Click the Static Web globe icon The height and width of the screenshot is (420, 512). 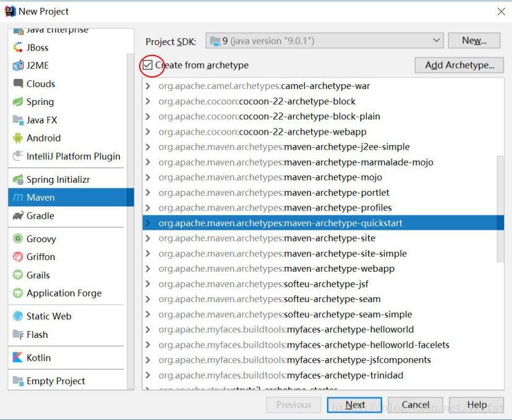18,316
